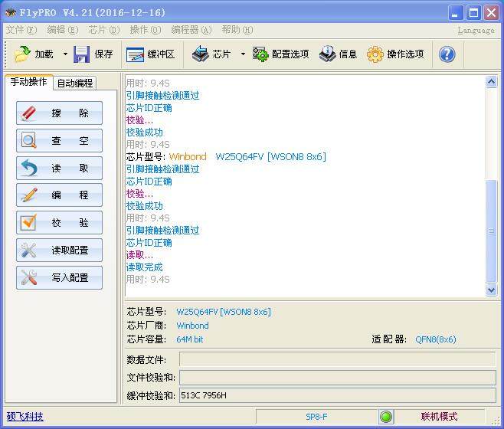The height and width of the screenshot is (429, 504).
Task: Click the 芯片 chip select icon
Action: click(201, 54)
